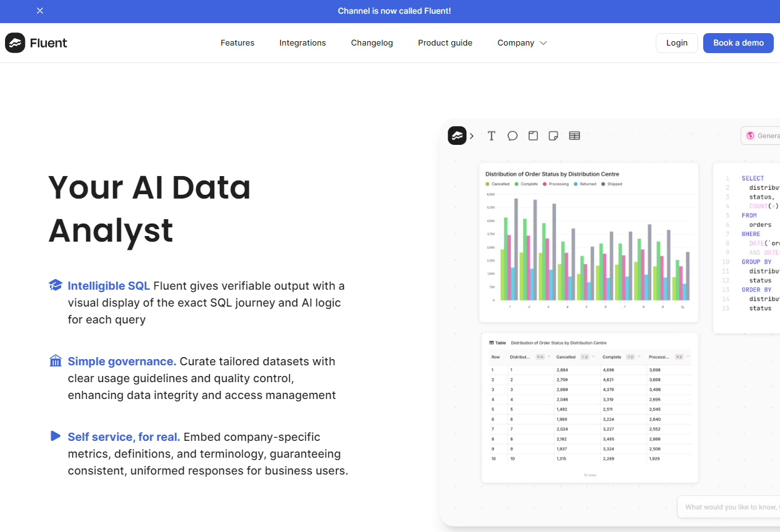Close the announcement banner with the X
The width and height of the screenshot is (780, 532).
point(40,11)
